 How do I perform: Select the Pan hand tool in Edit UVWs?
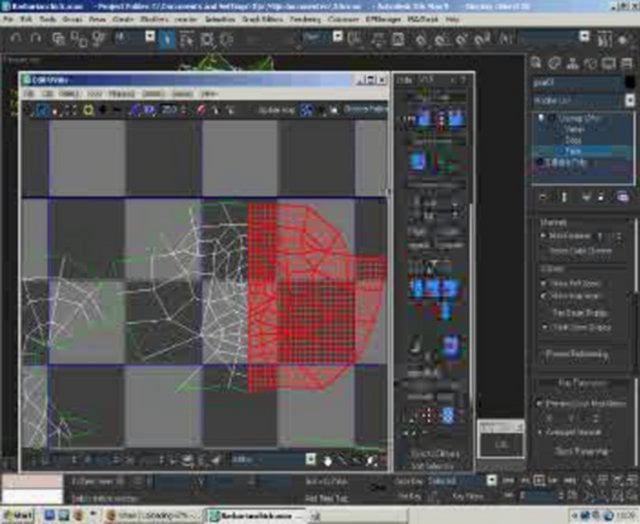(327, 461)
